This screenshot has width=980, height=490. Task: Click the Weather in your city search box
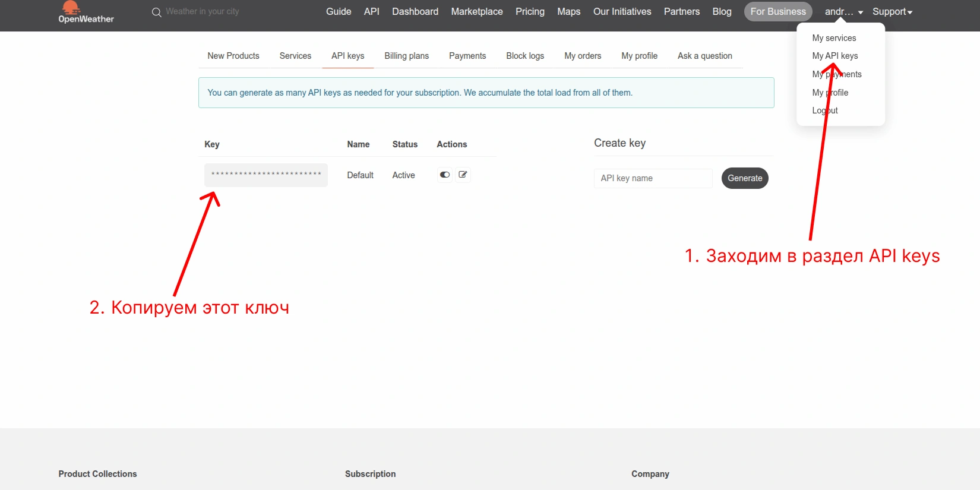pyautogui.click(x=203, y=12)
